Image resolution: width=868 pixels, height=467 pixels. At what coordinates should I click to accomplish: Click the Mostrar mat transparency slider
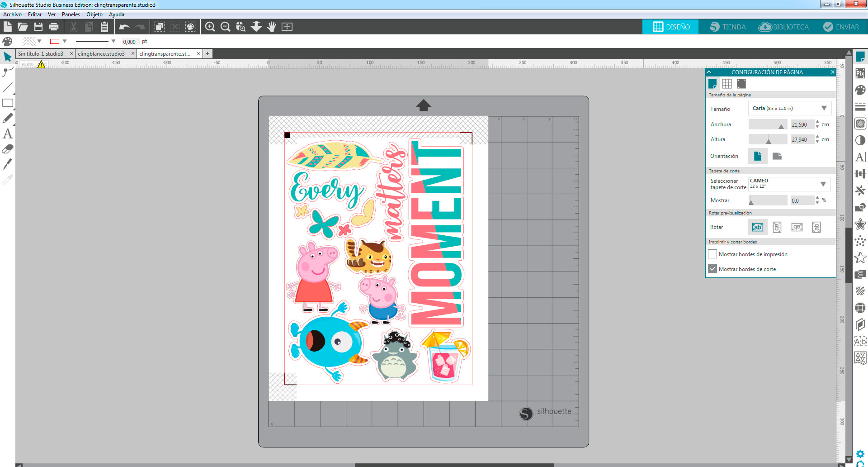[768, 200]
